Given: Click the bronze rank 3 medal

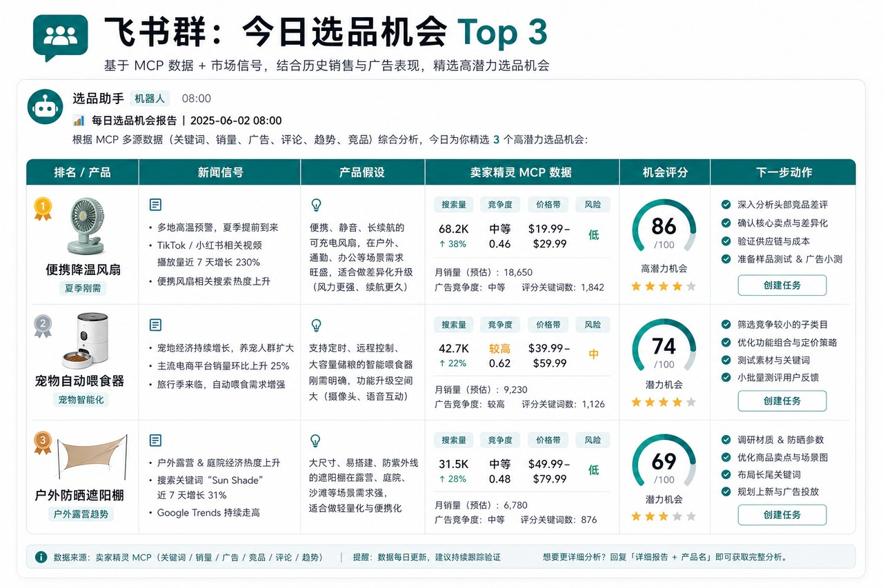Looking at the screenshot, I should (43, 443).
